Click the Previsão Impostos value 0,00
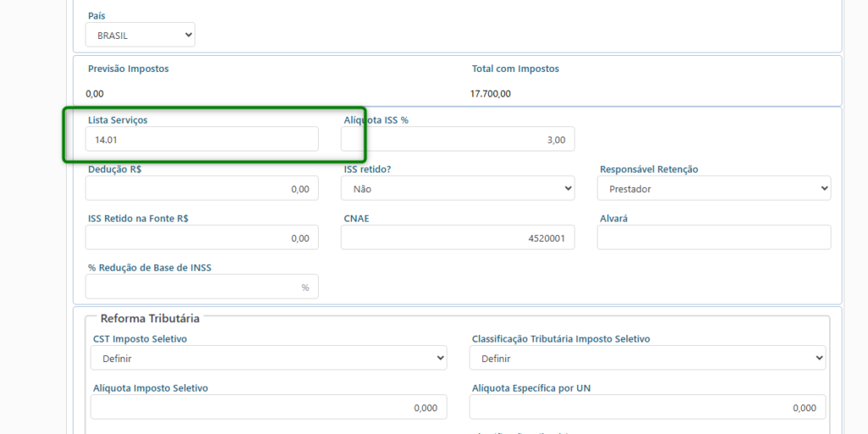The image size is (868, 434). [95, 93]
